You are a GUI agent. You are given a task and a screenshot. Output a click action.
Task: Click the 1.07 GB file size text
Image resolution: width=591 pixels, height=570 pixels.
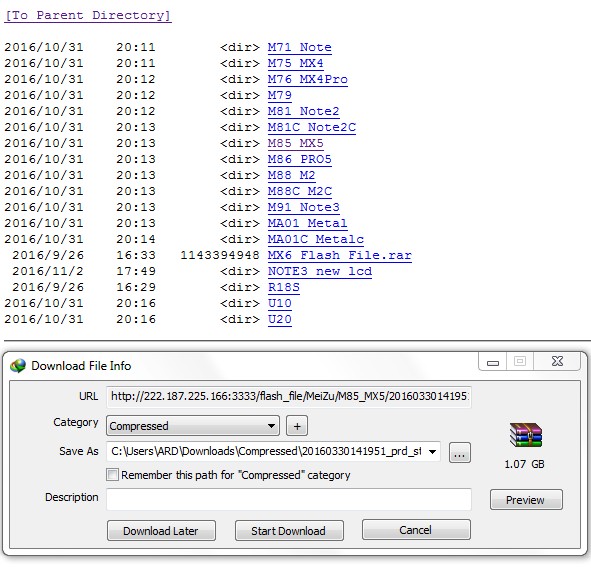point(524,464)
